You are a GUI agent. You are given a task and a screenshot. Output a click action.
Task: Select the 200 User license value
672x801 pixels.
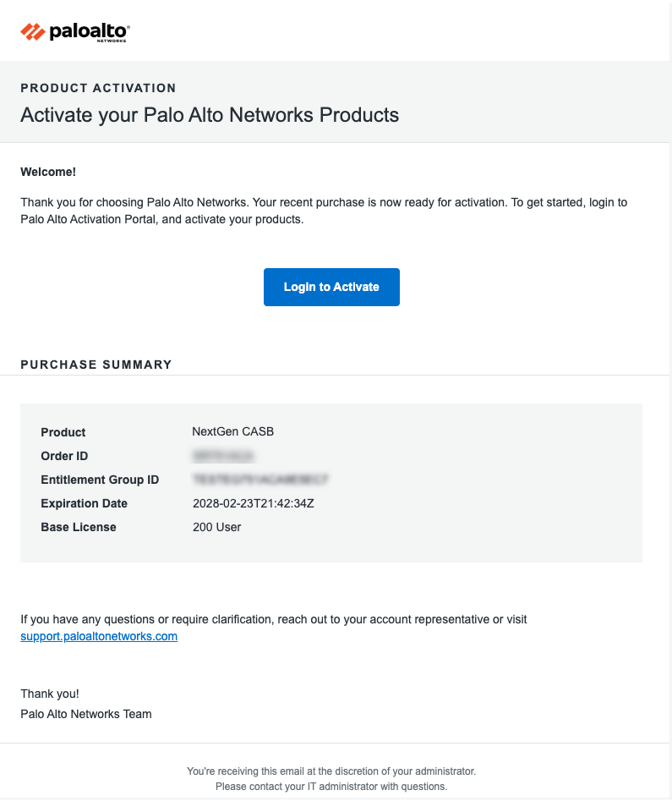(x=217, y=527)
